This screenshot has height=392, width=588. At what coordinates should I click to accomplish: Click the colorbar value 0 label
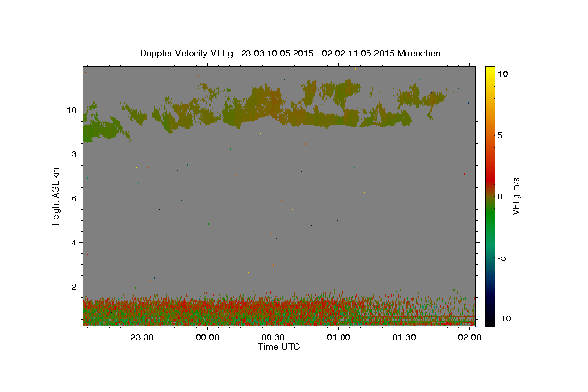coord(500,196)
